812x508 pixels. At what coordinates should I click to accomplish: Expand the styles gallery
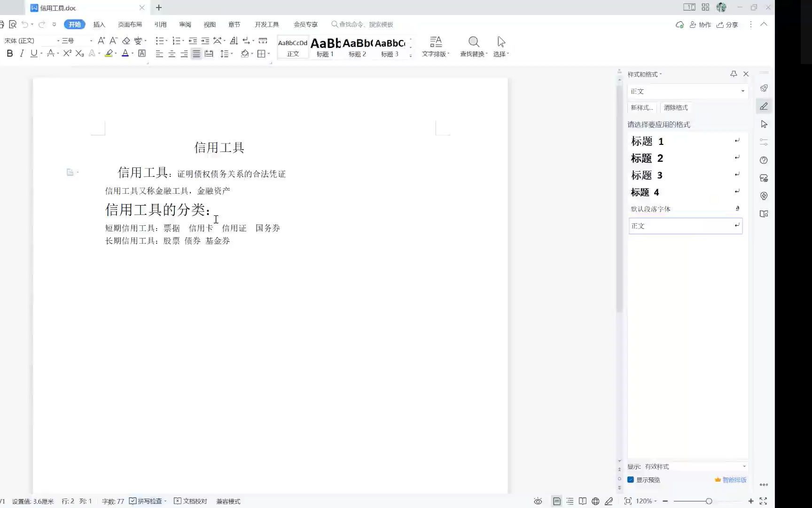(411, 56)
